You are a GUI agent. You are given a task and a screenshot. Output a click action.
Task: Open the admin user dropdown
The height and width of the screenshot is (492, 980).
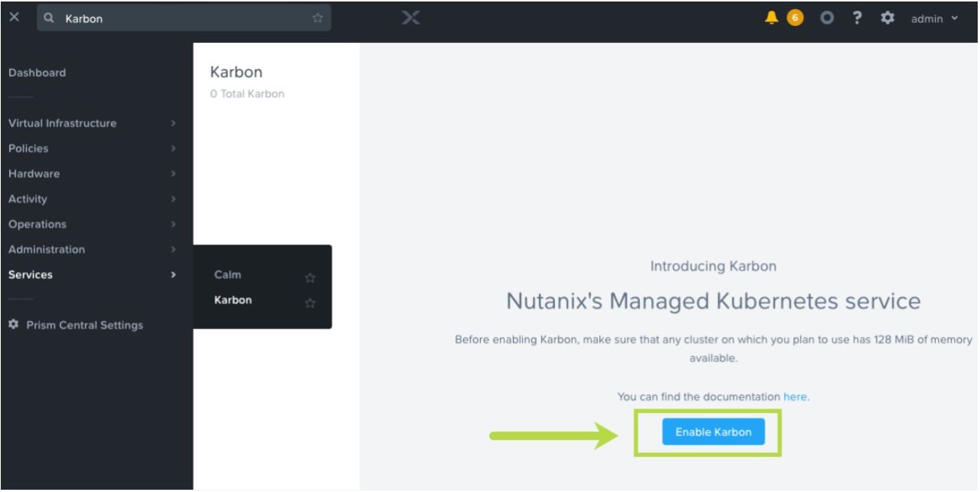934,18
